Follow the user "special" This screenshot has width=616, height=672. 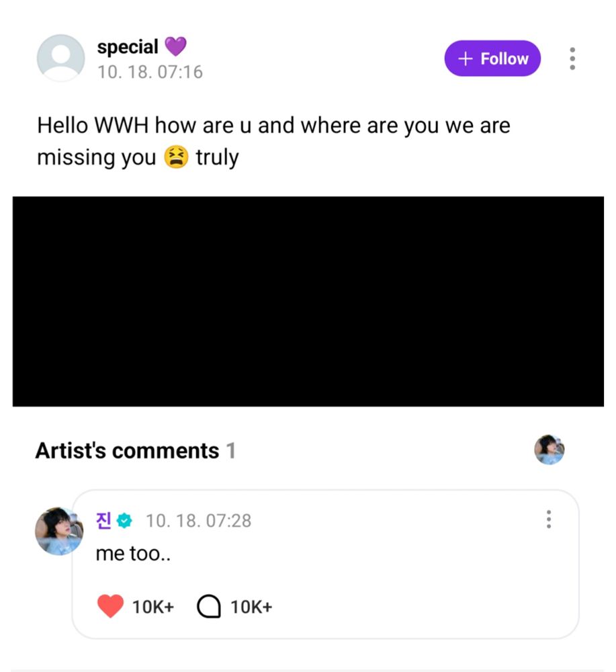492,58
